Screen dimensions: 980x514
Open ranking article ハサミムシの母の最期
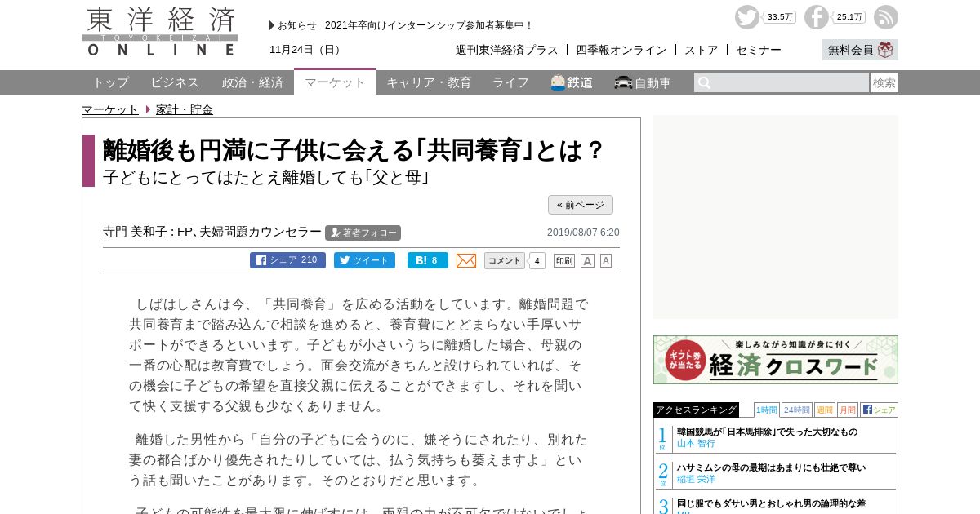pos(771,467)
